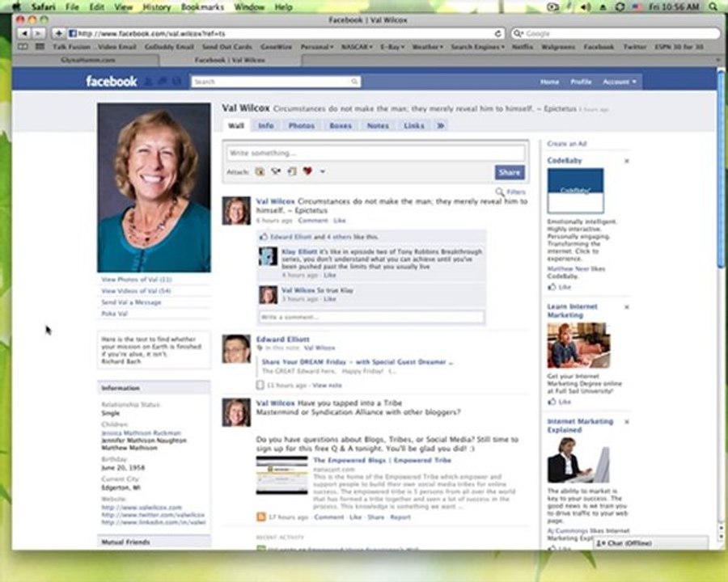This screenshot has width=728, height=582.
Task: Attach a link with the link icon
Action: click(x=292, y=171)
